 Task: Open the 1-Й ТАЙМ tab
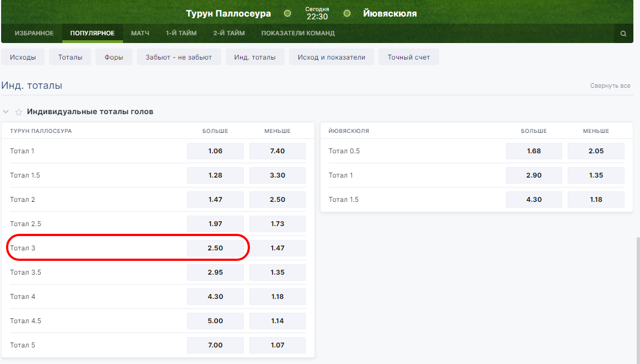181,34
